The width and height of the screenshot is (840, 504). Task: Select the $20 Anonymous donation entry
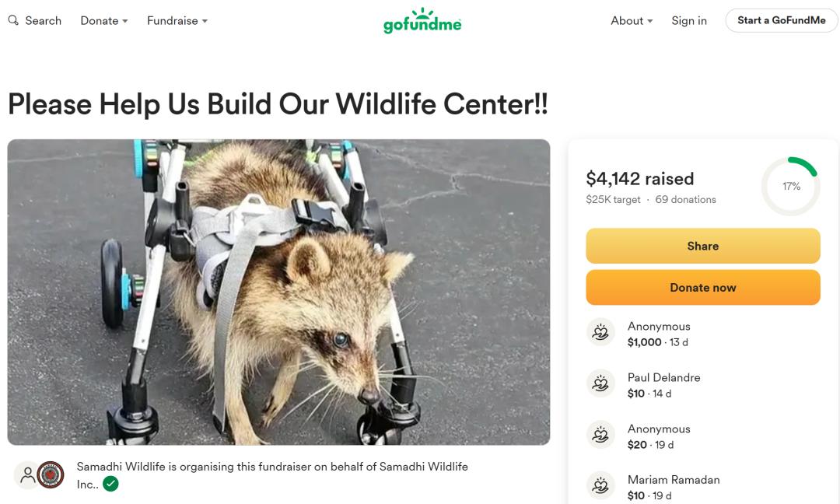659,436
